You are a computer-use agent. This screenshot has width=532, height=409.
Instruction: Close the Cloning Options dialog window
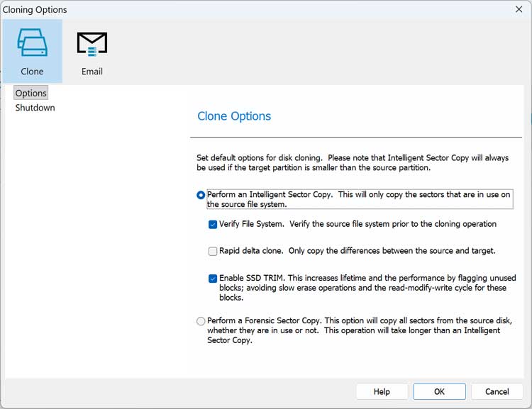click(518, 9)
